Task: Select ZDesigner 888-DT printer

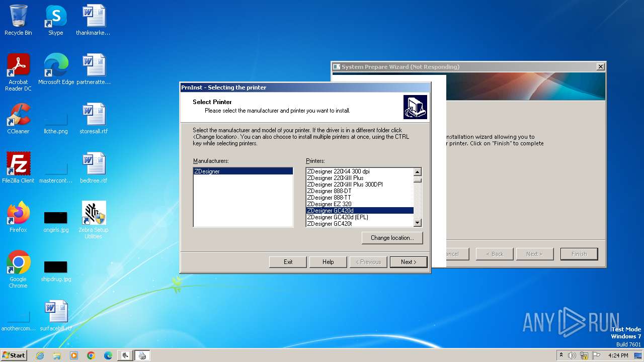Action: pos(360,191)
